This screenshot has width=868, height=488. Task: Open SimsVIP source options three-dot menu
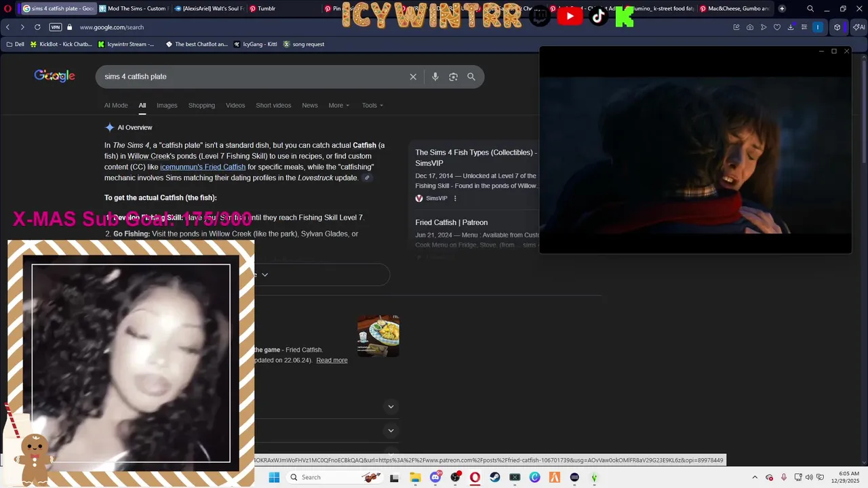455,199
